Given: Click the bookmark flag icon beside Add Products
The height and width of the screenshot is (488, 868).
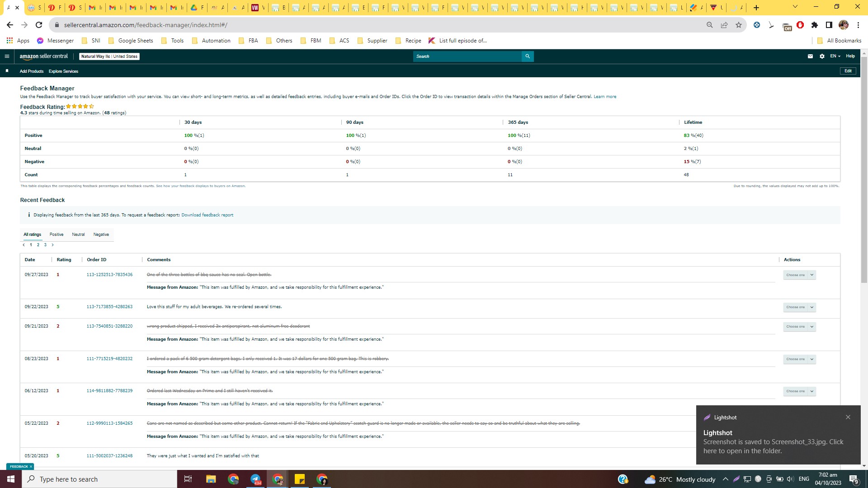Looking at the screenshot, I should click(7, 71).
